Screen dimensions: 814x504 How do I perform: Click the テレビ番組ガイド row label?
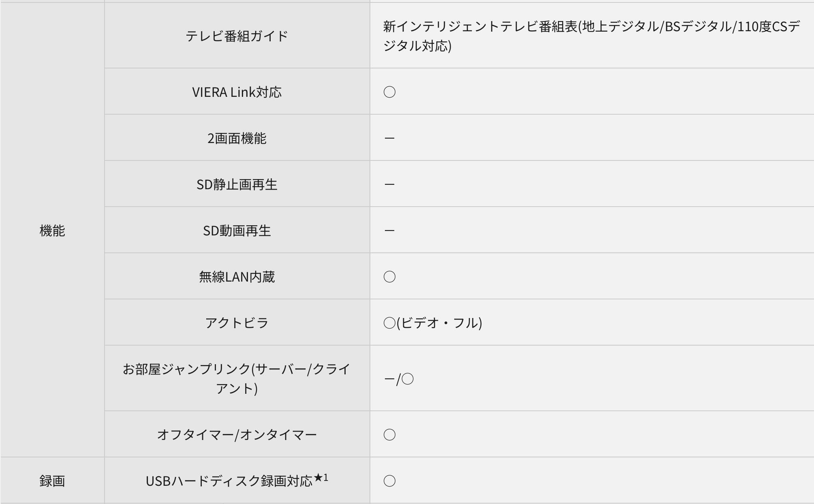coord(237,36)
